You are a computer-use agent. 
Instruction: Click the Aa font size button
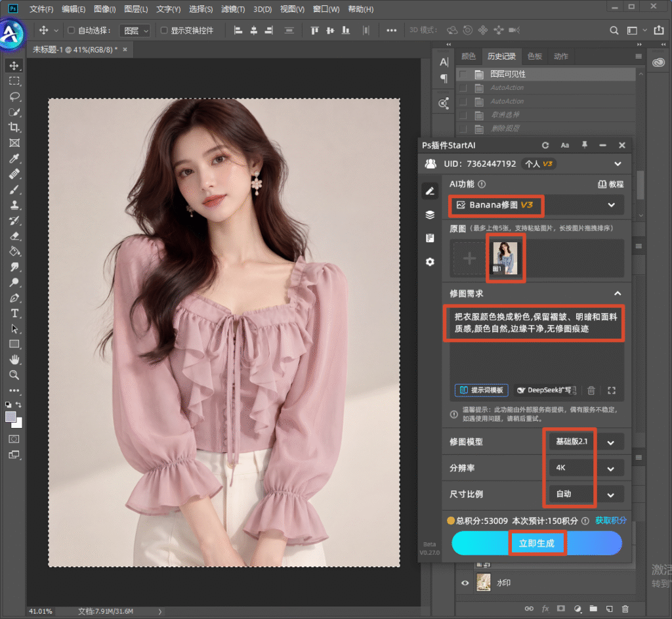tap(565, 145)
